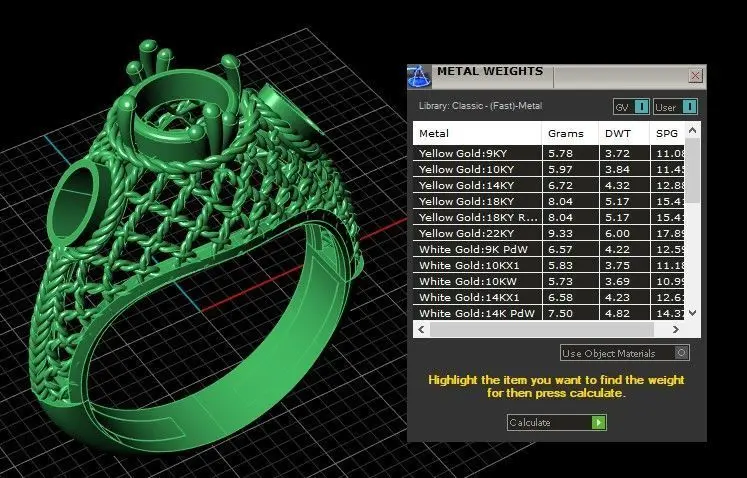Click the 7.50 grams value
747x478 pixels.
click(560, 314)
